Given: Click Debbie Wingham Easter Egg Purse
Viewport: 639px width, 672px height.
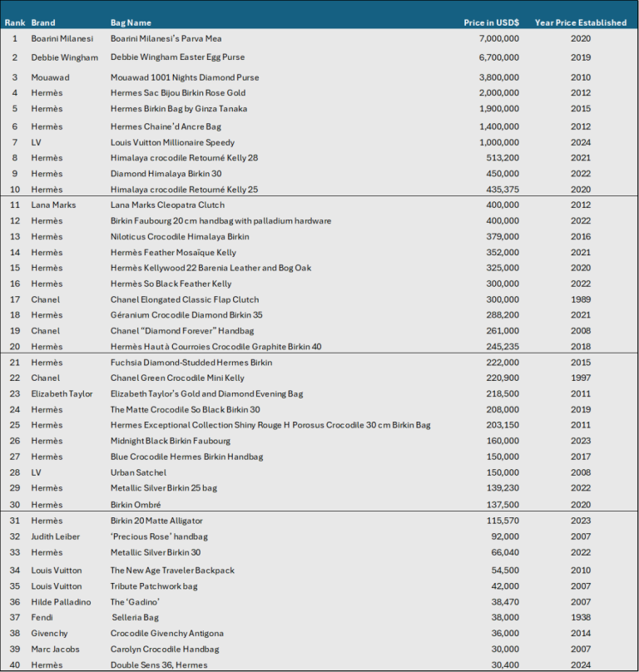Looking at the screenshot, I should coord(177,57).
